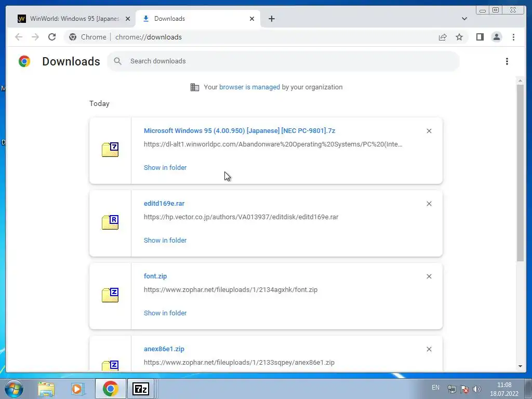This screenshot has width=532, height=399.
Task: Show font.zip in folder
Action: coord(165,313)
